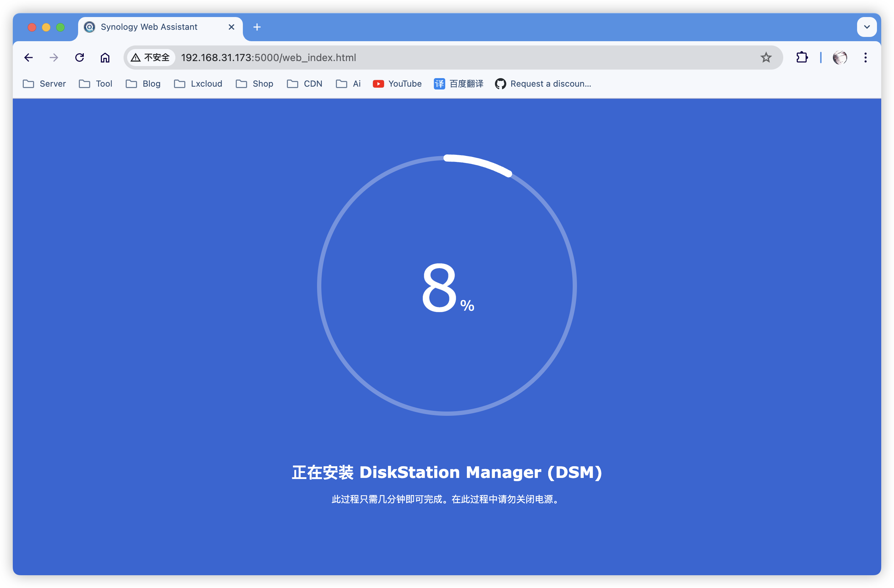Reload the current page
Screen dimensions: 894x588
click(79, 58)
